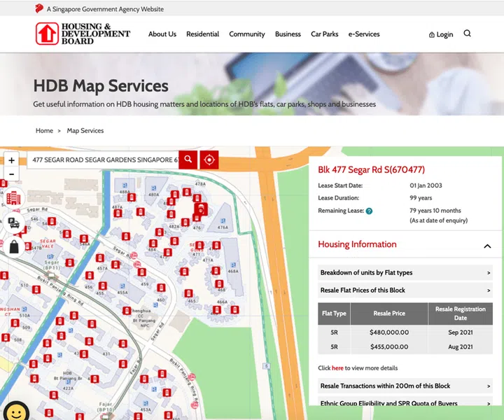Click the feedback smiley face icon
504x420 pixels.
pos(15,411)
